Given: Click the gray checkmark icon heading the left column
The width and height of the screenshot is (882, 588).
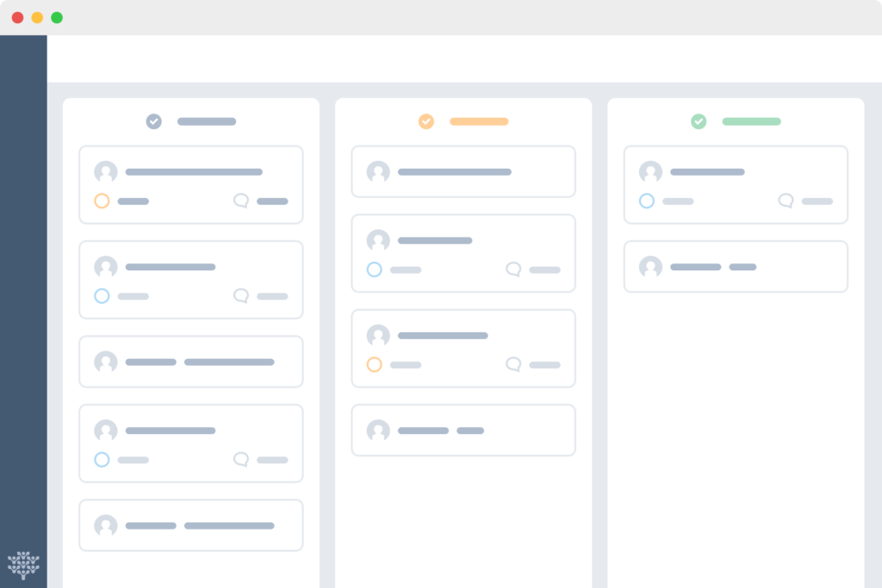Looking at the screenshot, I should point(153,121).
